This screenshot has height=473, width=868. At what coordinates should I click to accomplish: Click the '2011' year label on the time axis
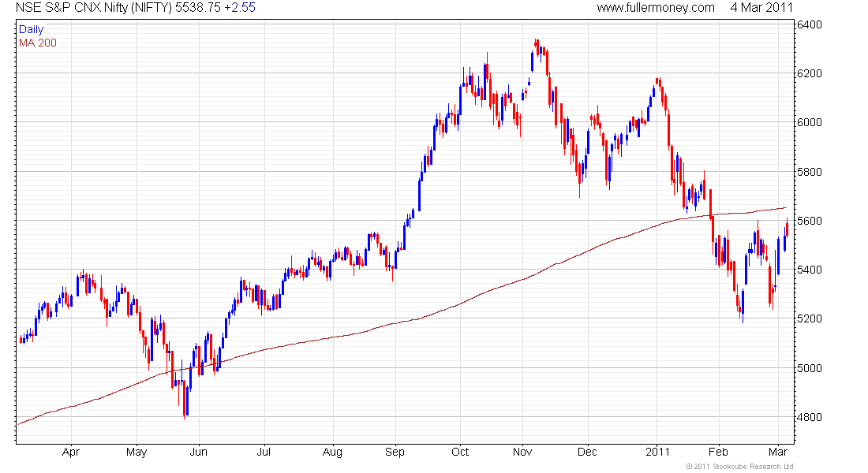657,453
